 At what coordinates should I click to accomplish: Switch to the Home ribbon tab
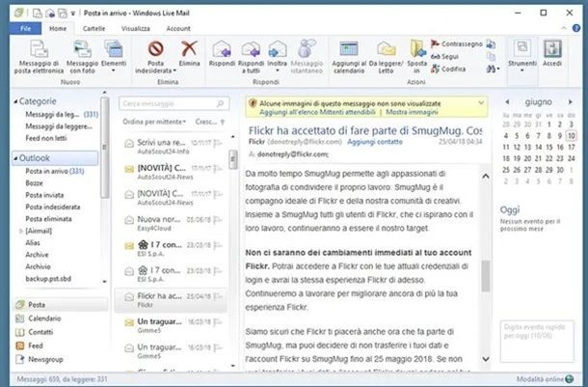click(58, 29)
